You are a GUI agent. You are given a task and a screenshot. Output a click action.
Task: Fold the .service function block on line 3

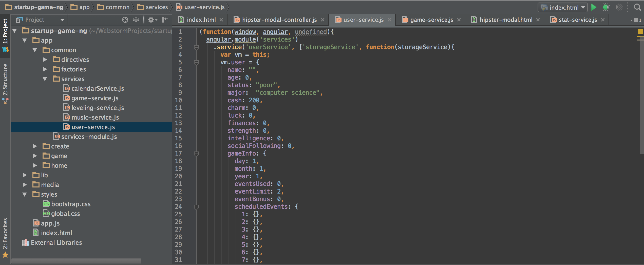click(x=196, y=47)
